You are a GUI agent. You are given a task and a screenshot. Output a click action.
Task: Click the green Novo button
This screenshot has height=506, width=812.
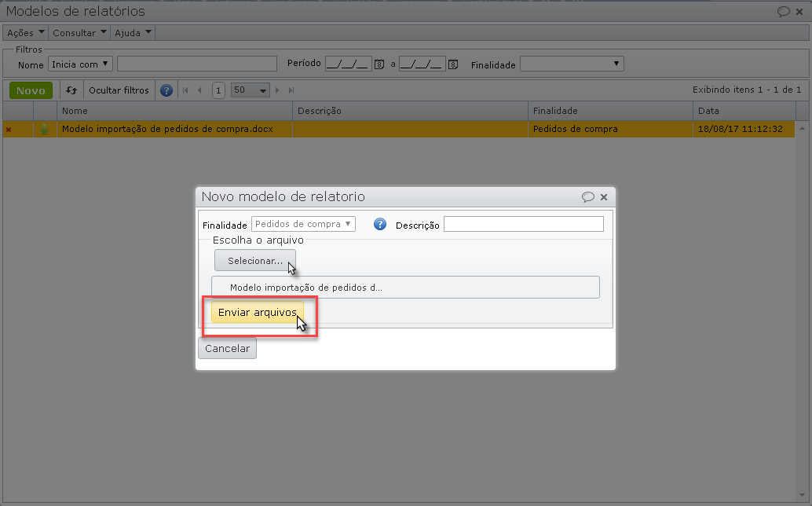pyautogui.click(x=31, y=90)
